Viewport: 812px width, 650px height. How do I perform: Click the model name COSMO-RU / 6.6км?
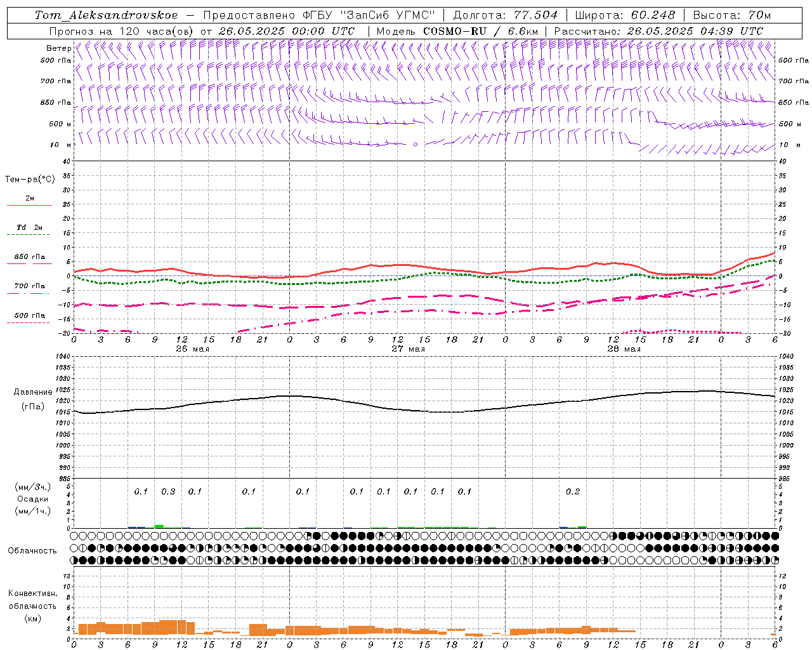click(x=481, y=31)
